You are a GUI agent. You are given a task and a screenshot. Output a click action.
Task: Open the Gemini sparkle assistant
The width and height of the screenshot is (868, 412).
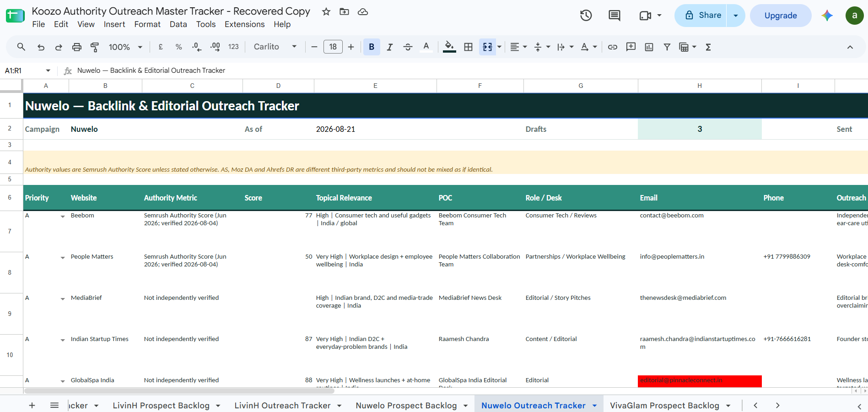[x=827, y=16]
